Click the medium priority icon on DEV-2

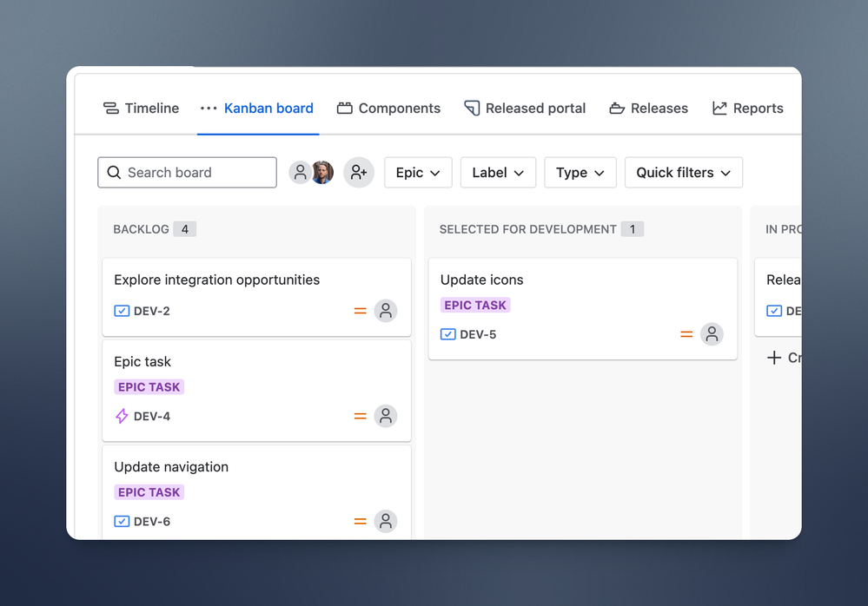tap(361, 311)
